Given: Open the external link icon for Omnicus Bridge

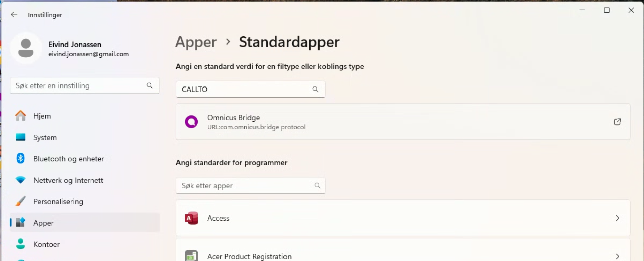Looking at the screenshot, I should [x=617, y=122].
